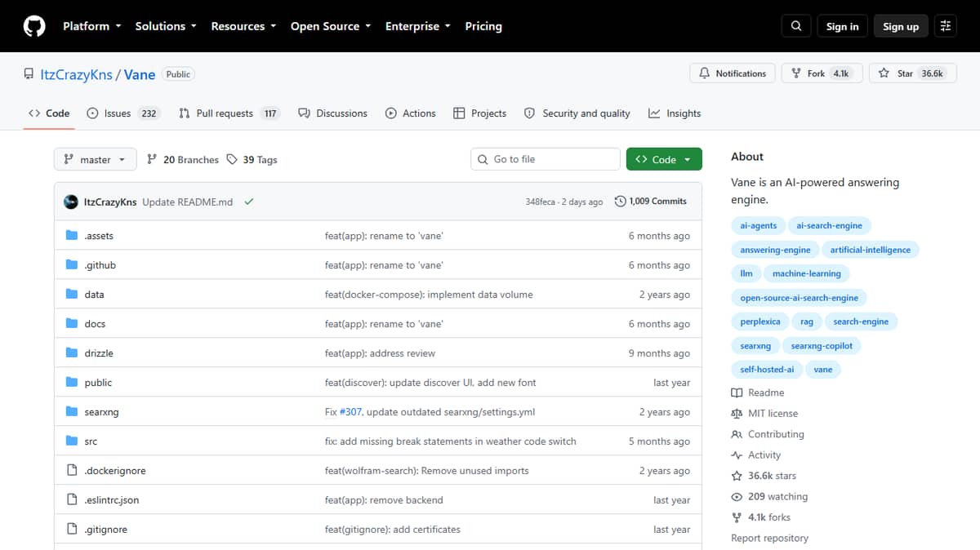The width and height of the screenshot is (980, 550).
Task: Switch to the Projects tab
Action: 480,113
